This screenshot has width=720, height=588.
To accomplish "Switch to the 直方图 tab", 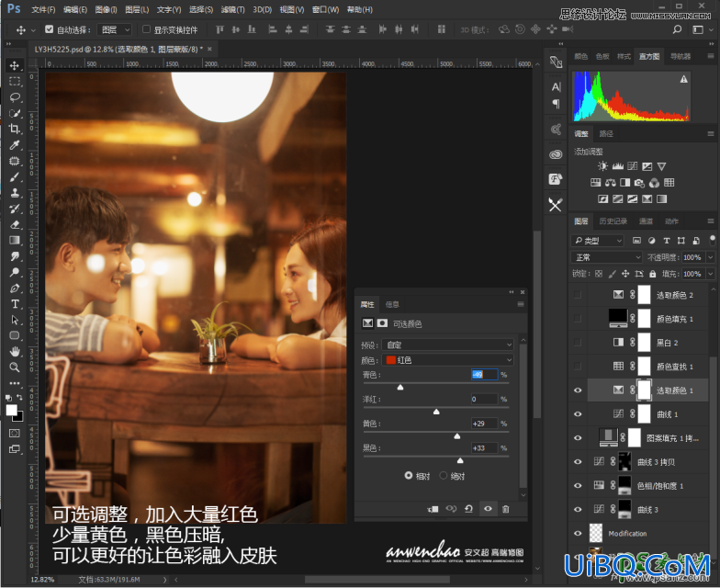I will pyautogui.click(x=648, y=56).
